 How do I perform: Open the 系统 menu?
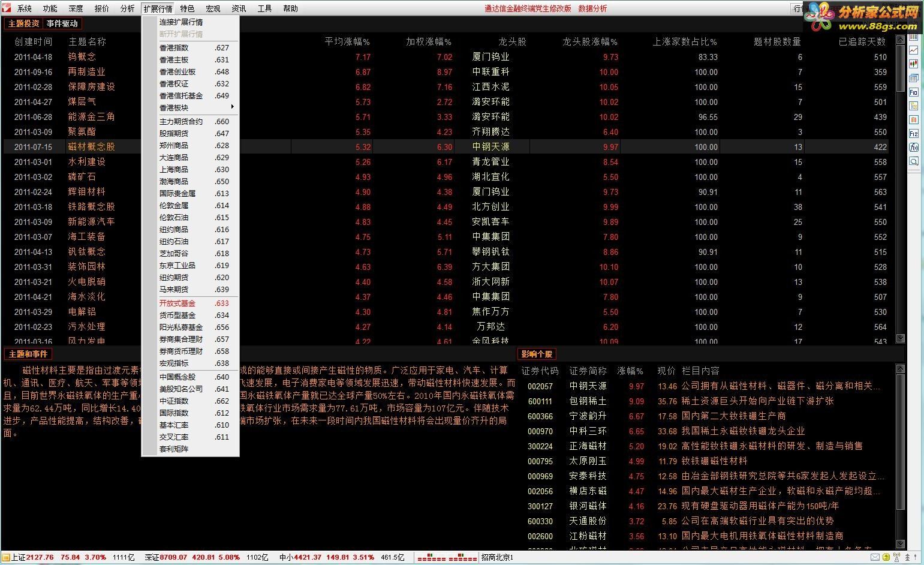click(25, 8)
